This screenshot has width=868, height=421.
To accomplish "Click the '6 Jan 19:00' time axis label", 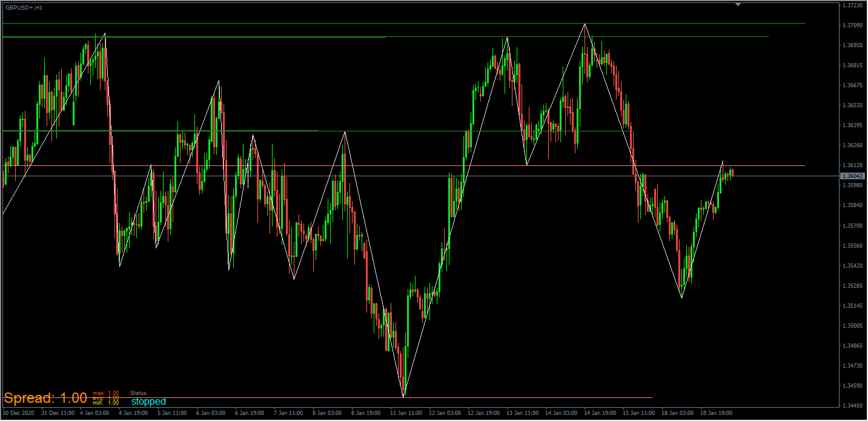I will (x=250, y=413).
